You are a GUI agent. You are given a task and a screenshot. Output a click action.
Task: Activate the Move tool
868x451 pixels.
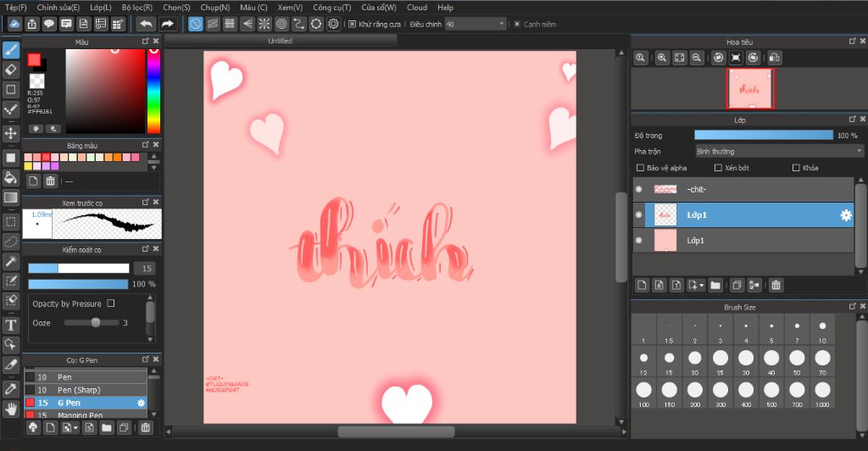11,133
